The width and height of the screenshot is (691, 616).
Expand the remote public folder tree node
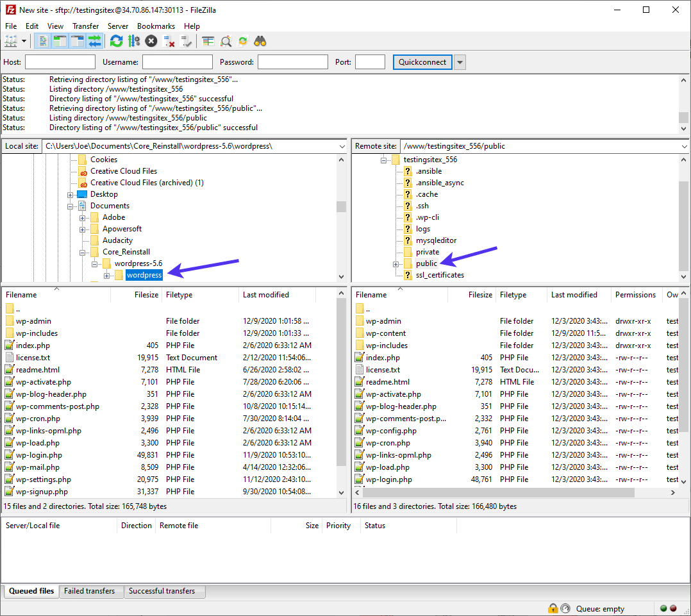click(x=395, y=263)
